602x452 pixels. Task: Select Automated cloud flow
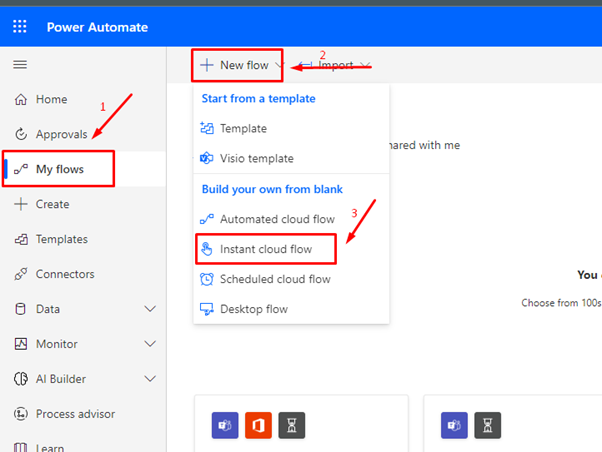(277, 219)
